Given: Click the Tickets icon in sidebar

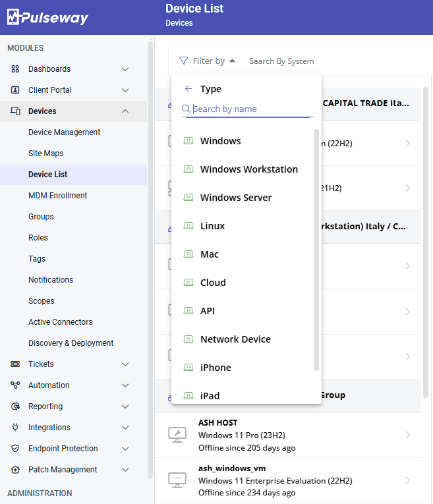Looking at the screenshot, I should pos(15,364).
